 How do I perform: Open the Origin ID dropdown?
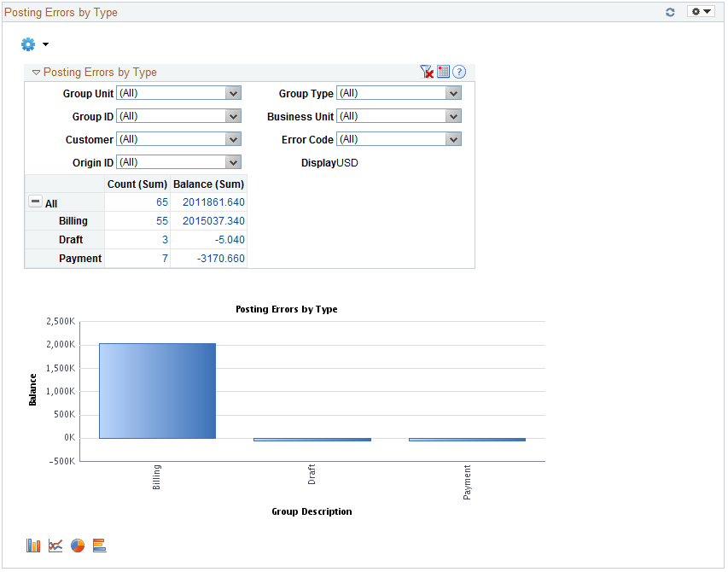pos(178,162)
